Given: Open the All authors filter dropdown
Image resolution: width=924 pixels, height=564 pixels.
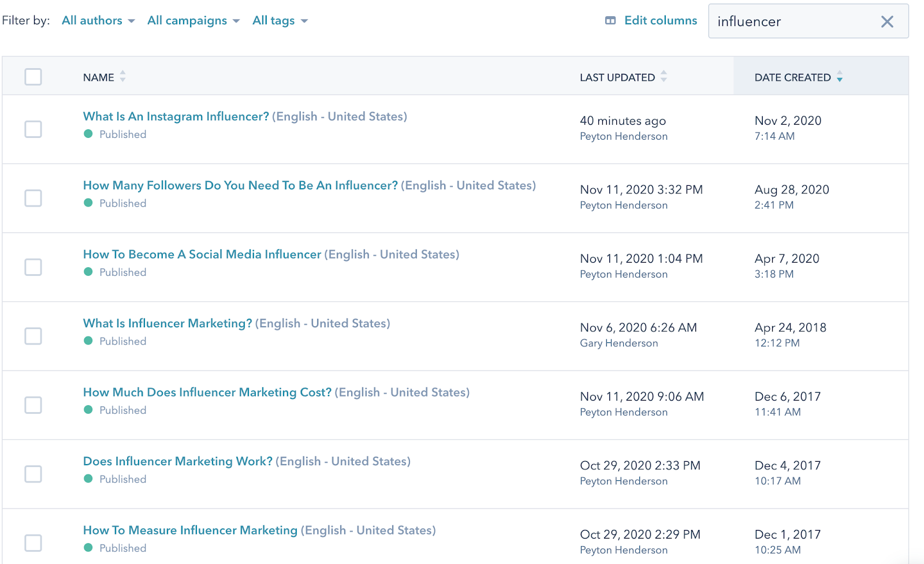Looking at the screenshot, I should [x=98, y=21].
